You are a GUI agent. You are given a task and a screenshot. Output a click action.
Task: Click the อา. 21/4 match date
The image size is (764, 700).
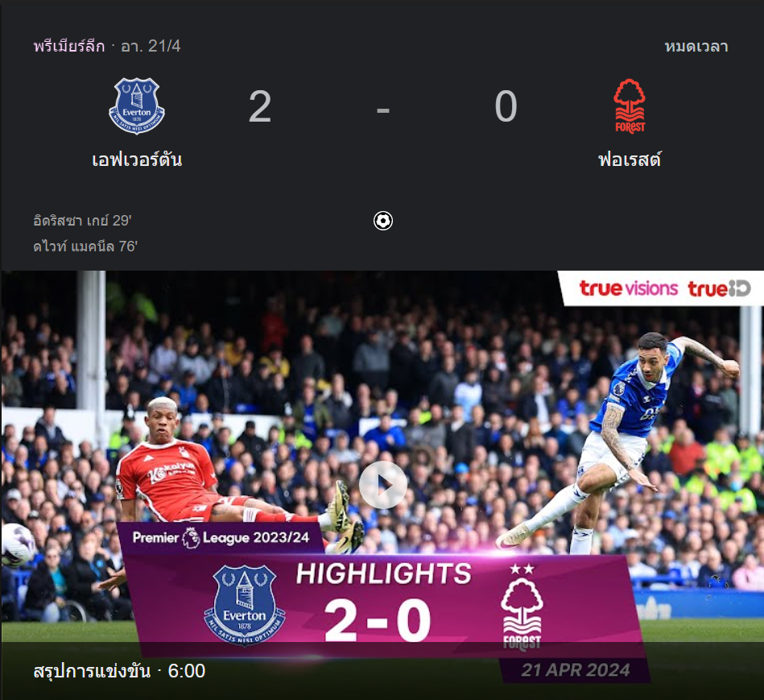coord(151,46)
